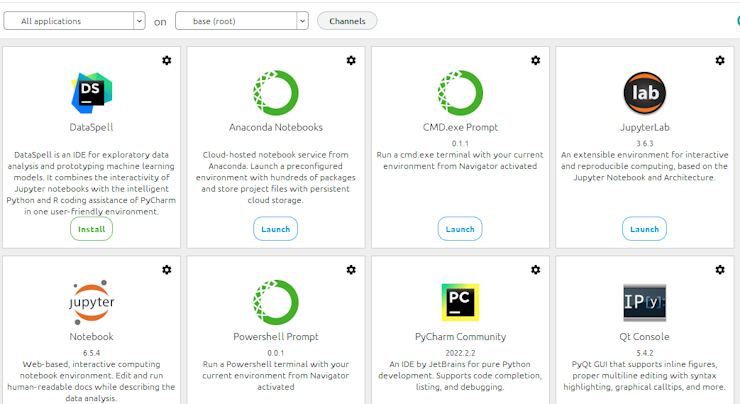Screen dimensions: 740x404
Task: Click the DataSpell DS logo
Action: 92,93
